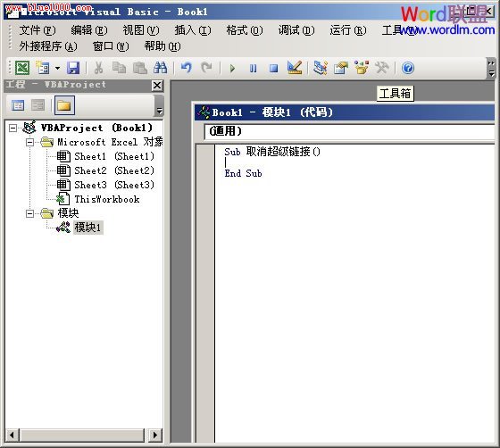The width and height of the screenshot is (500, 448).
Task: Toggle Design Mode ruler icon
Action: click(x=295, y=68)
